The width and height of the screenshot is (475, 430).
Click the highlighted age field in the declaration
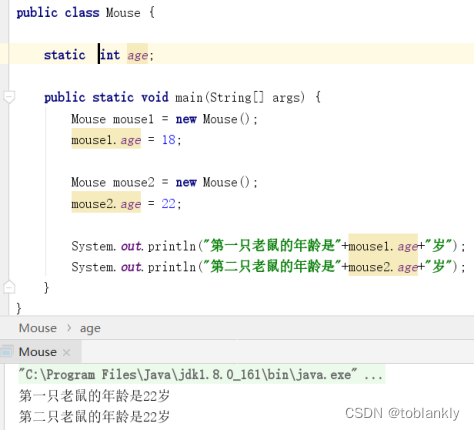click(137, 55)
